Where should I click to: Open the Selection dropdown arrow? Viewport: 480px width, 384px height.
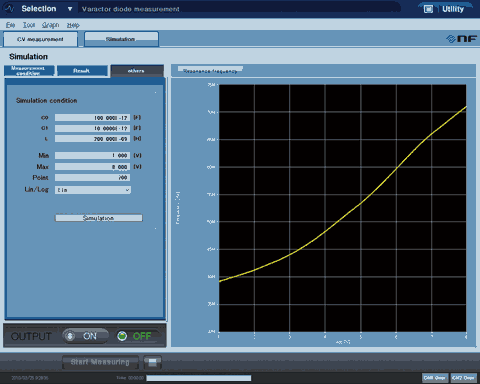tap(70, 9)
